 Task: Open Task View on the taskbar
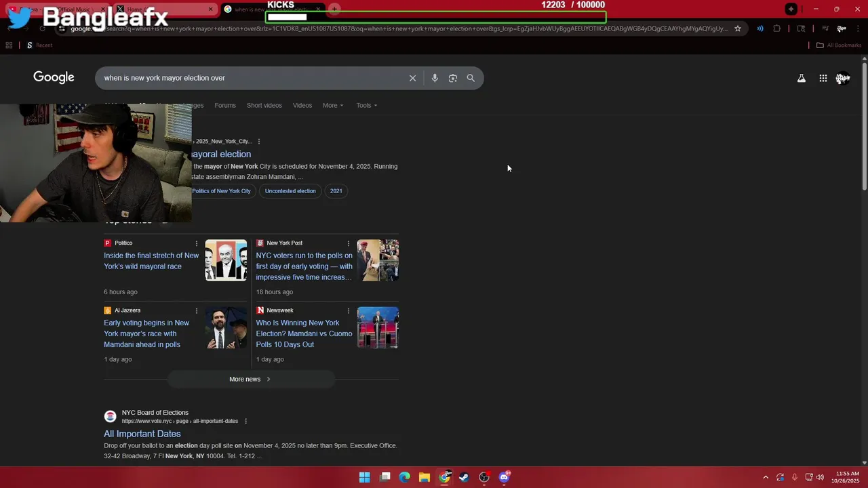(x=384, y=477)
